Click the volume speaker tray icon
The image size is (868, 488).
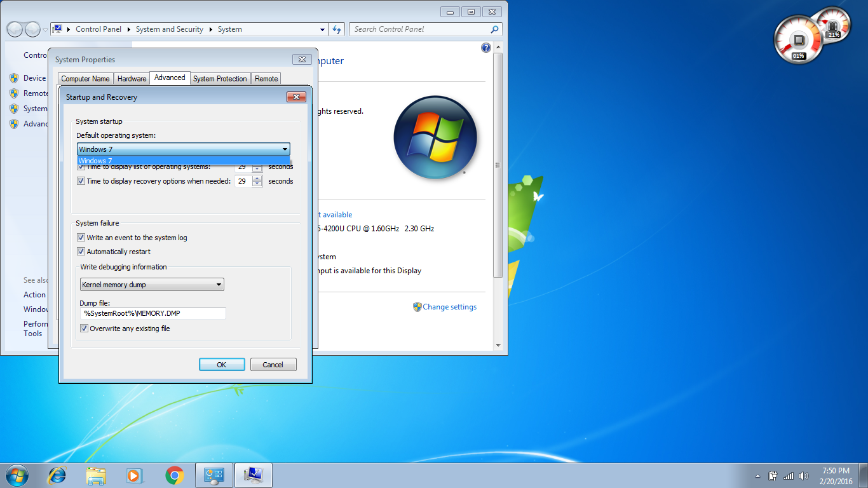(804, 476)
